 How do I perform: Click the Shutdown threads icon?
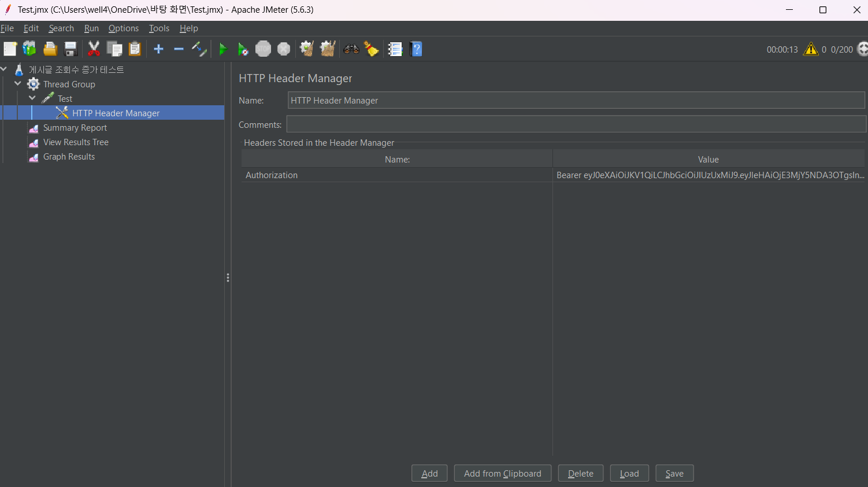pos(284,49)
